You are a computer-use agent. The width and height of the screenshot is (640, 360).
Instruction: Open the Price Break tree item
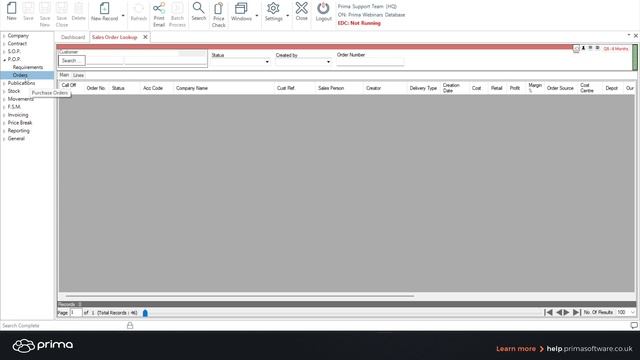pyautogui.click(x=20, y=122)
